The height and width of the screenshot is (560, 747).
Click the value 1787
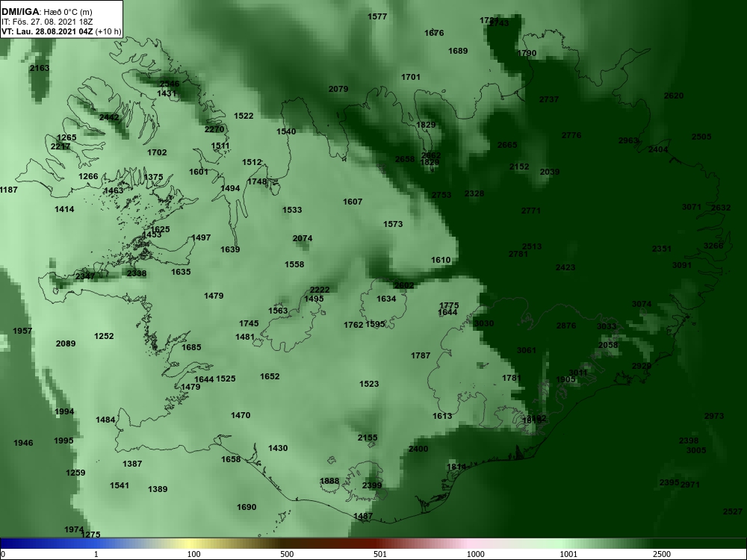click(x=421, y=355)
